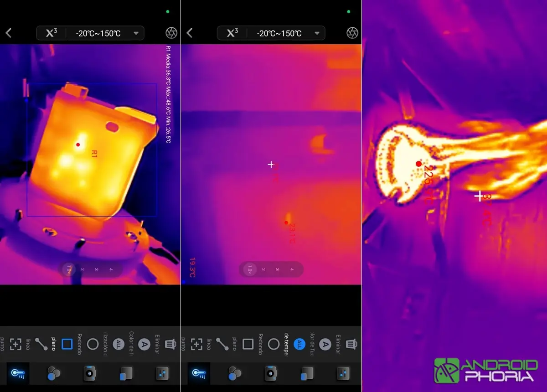Toggle the ALL temperature display, left screen

coord(119,344)
